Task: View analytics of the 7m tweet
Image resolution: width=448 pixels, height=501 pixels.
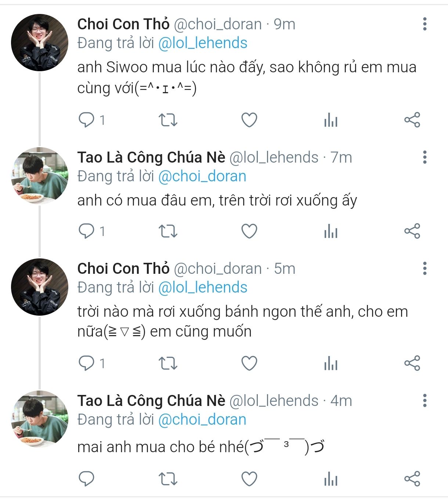Action: pos(330,231)
